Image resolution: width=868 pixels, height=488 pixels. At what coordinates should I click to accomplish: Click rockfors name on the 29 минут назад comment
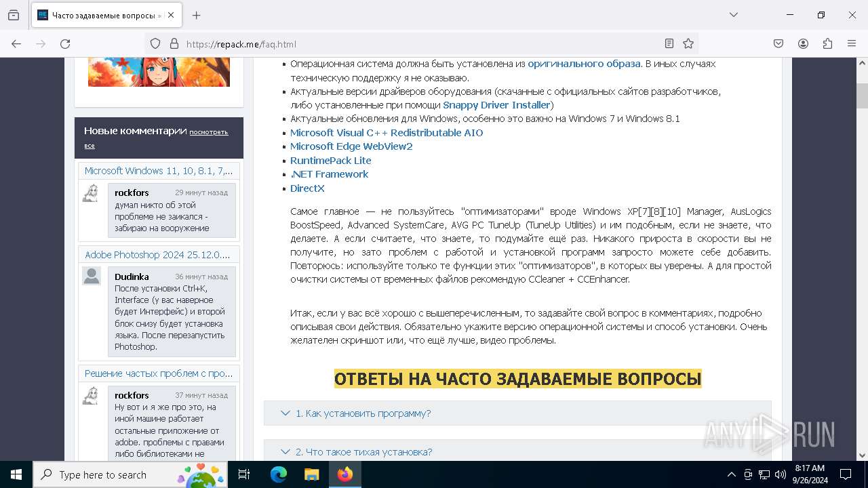(132, 192)
